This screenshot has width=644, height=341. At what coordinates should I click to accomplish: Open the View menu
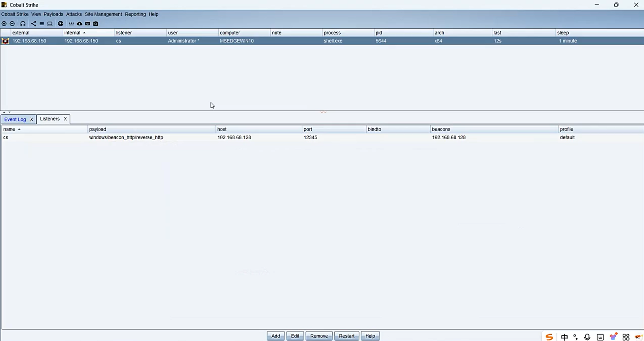click(x=36, y=14)
